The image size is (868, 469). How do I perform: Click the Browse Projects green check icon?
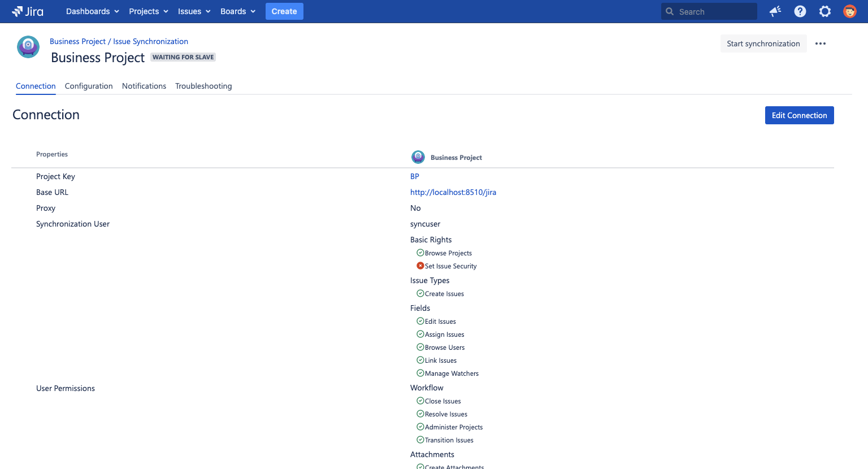[x=420, y=253]
